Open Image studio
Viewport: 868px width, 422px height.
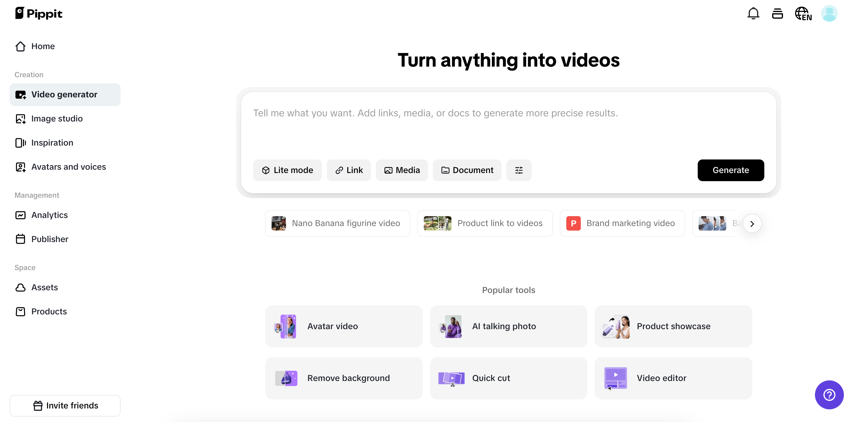click(x=65, y=119)
